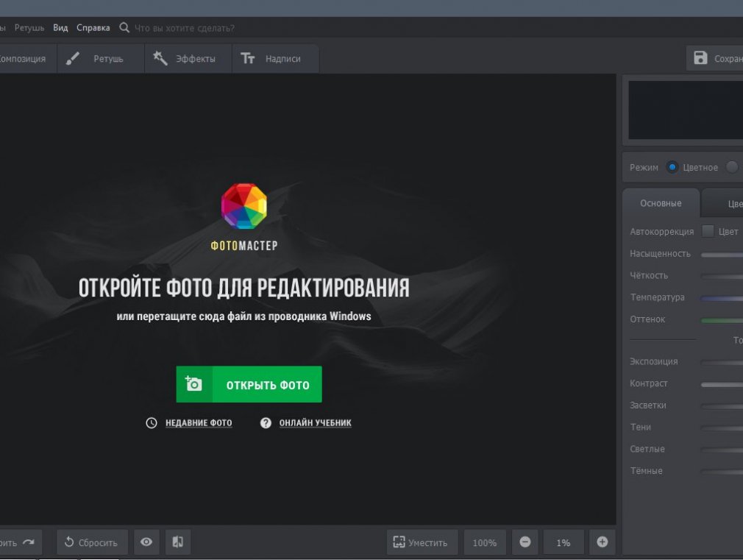The image size is (743, 560).
Task: Click the Сбросить reset button
Action: [x=93, y=542]
